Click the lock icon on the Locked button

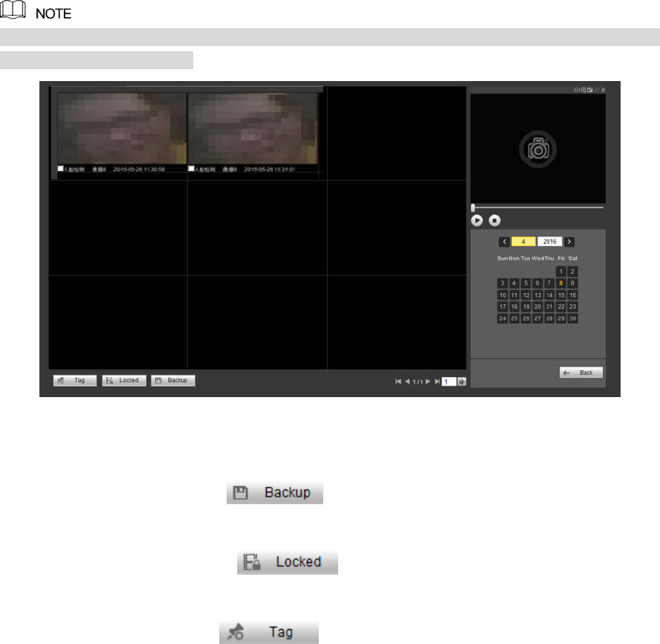pyautogui.click(x=109, y=380)
